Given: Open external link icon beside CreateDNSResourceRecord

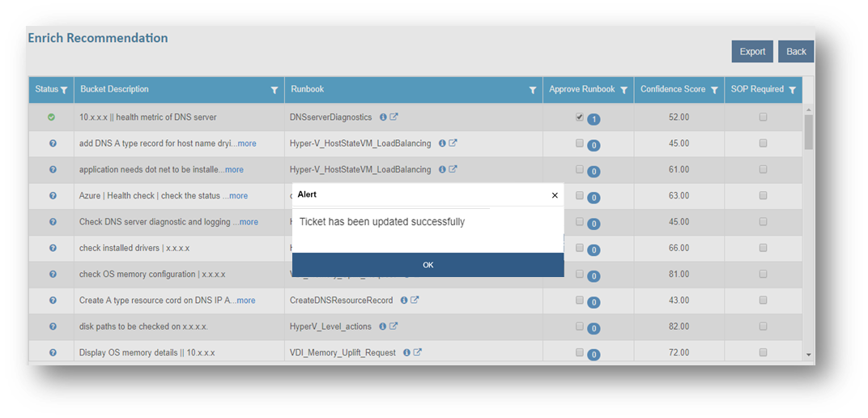Looking at the screenshot, I should (x=415, y=300).
